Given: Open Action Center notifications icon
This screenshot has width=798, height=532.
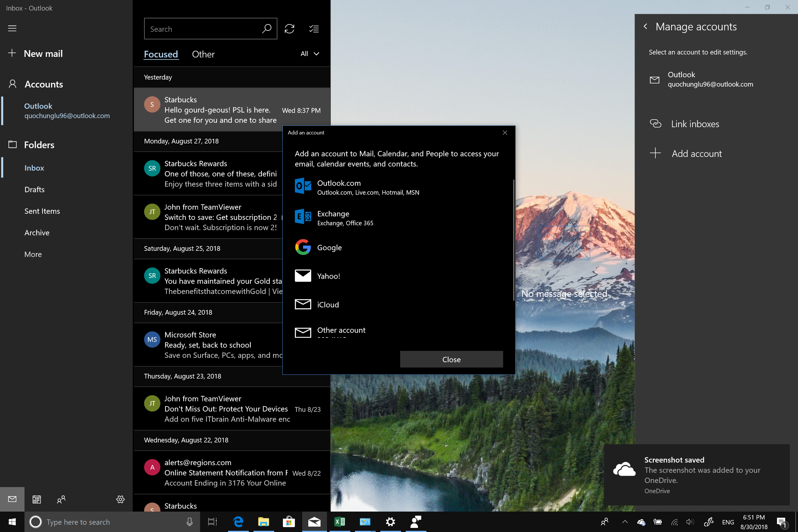Looking at the screenshot, I should (x=782, y=522).
